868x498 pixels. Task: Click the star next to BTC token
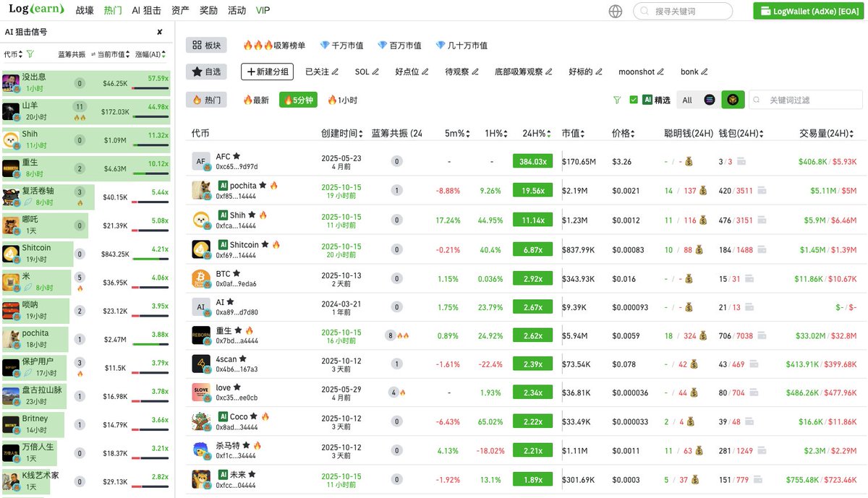click(x=237, y=274)
